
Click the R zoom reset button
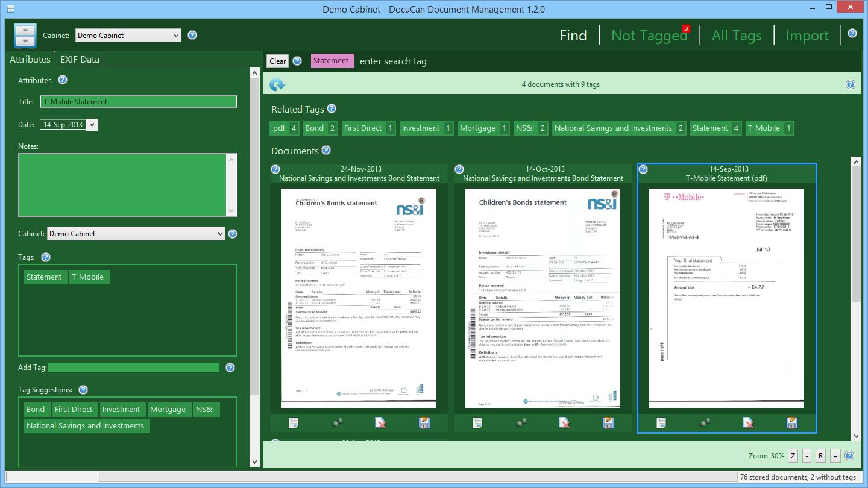point(820,456)
